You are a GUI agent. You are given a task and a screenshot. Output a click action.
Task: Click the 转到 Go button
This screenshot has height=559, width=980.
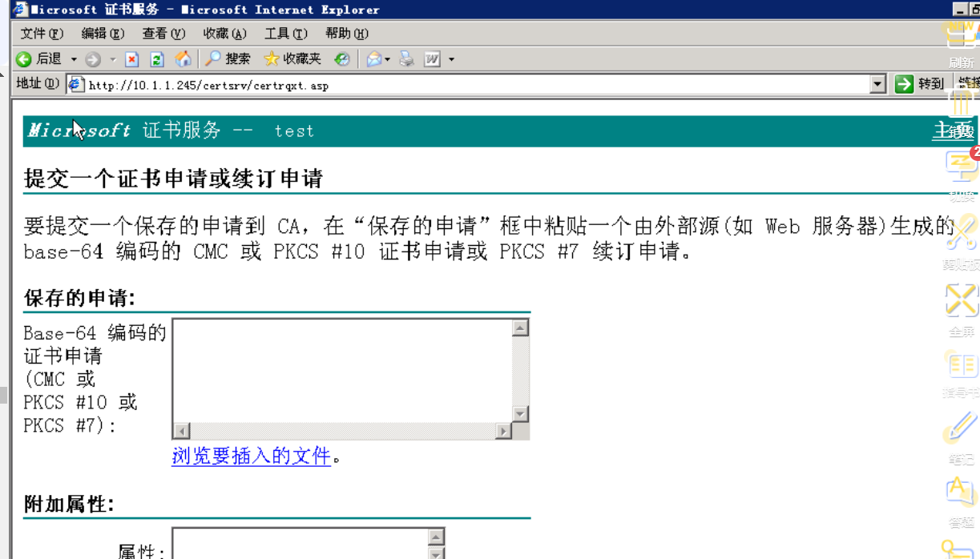[920, 84]
